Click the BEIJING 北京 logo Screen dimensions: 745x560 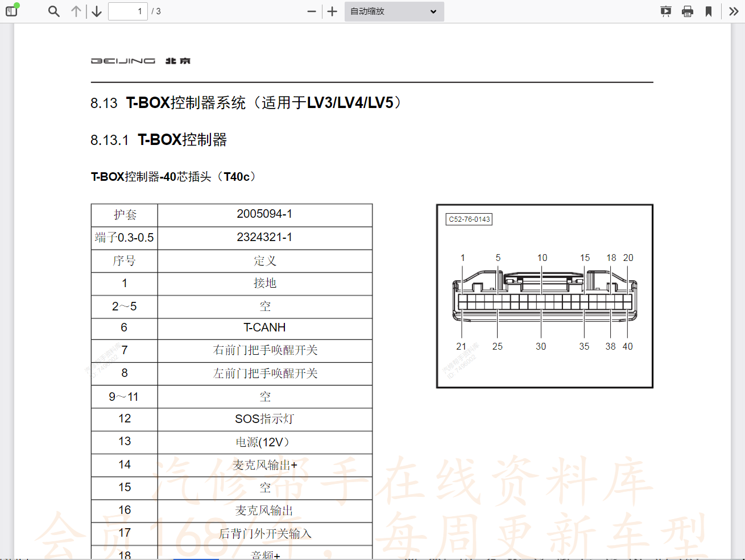tap(140, 60)
